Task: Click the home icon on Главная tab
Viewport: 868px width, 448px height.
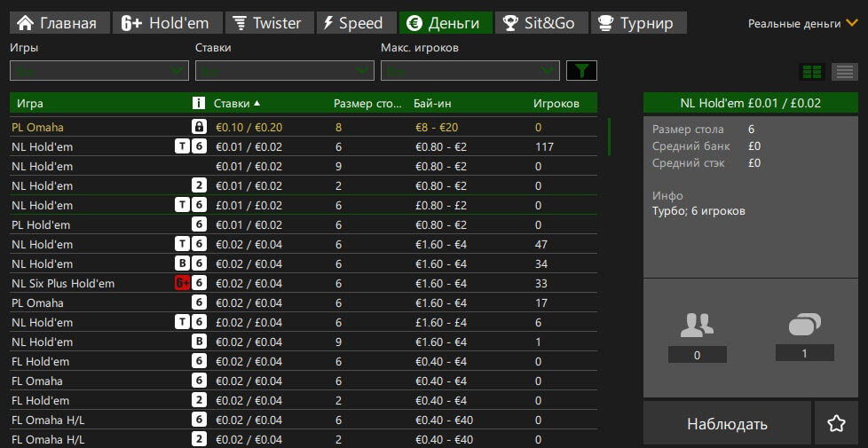Action: point(26,23)
